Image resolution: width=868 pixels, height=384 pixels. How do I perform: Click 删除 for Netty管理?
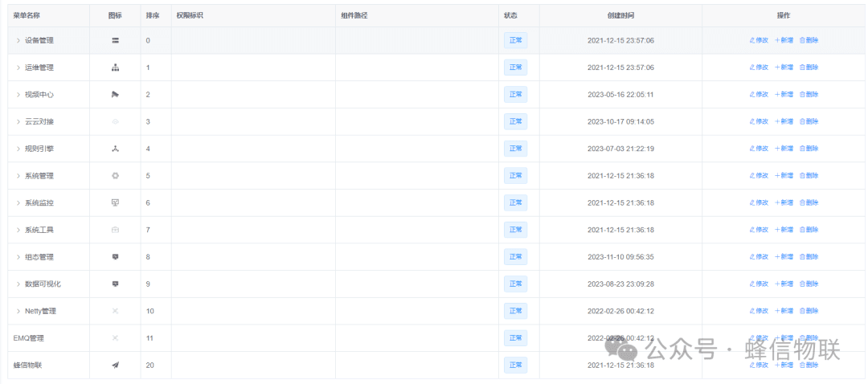click(x=809, y=312)
